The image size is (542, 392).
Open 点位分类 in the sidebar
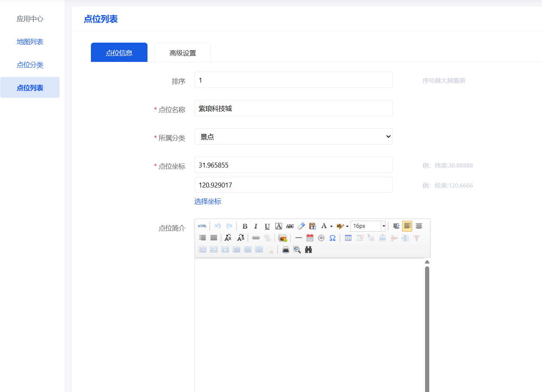click(30, 65)
